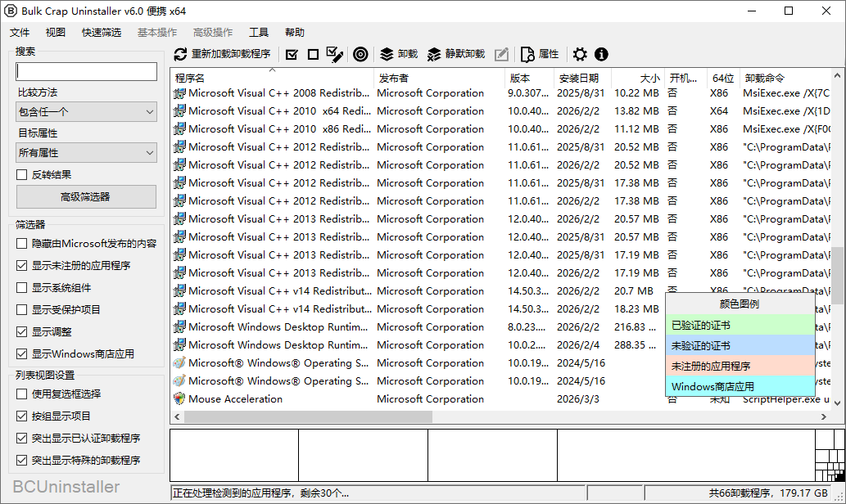Click the select all items icon

(291, 55)
